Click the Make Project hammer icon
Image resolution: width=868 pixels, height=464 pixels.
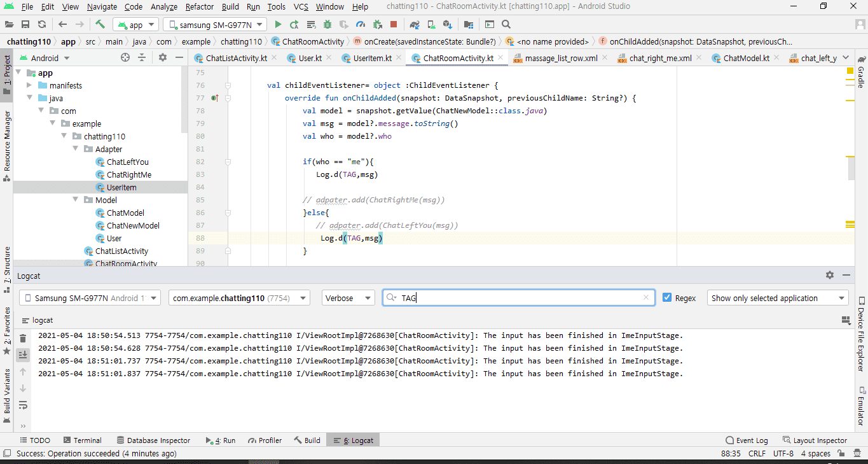pos(100,25)
